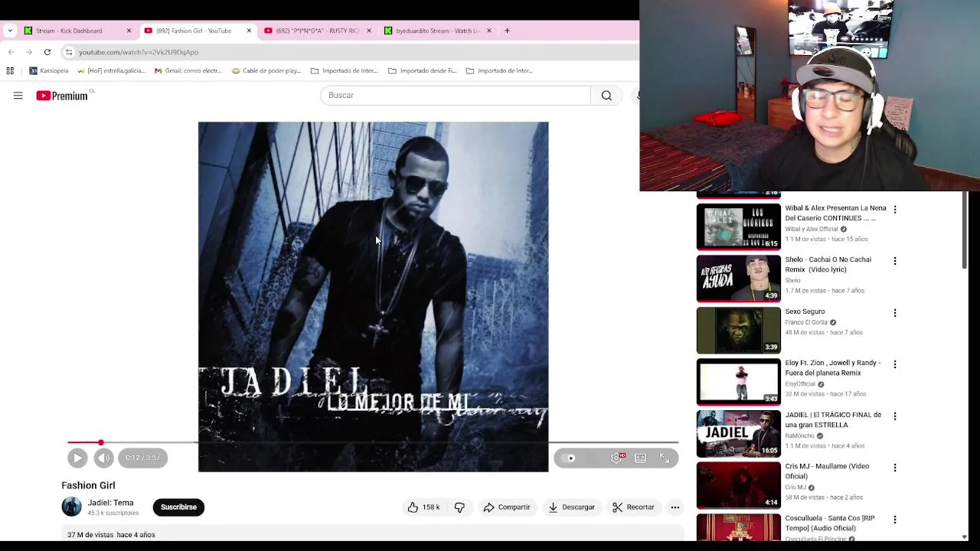The height and width of the screenshot is (551, 980).
Task: Play the Fashion Girl video
Action: 77,458
